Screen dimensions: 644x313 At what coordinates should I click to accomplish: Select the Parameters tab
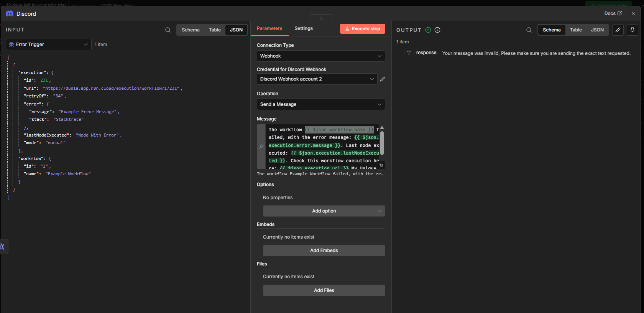tap(269, 28)
